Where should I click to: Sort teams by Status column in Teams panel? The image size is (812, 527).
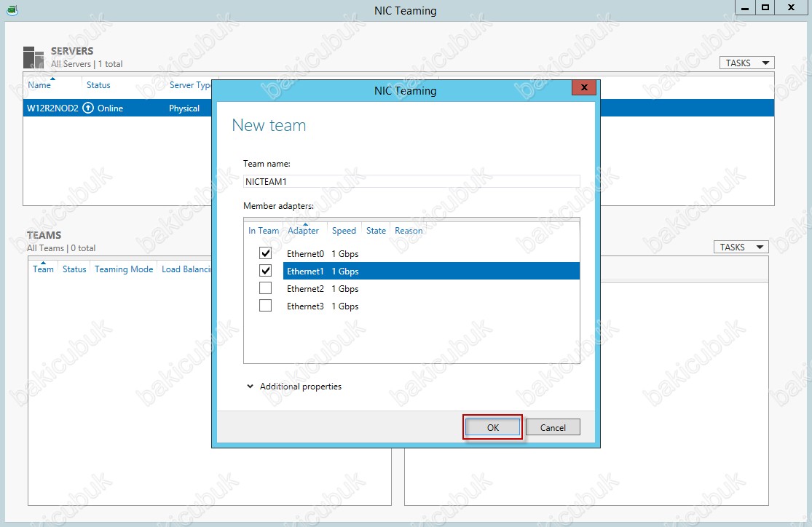point(74,269)
